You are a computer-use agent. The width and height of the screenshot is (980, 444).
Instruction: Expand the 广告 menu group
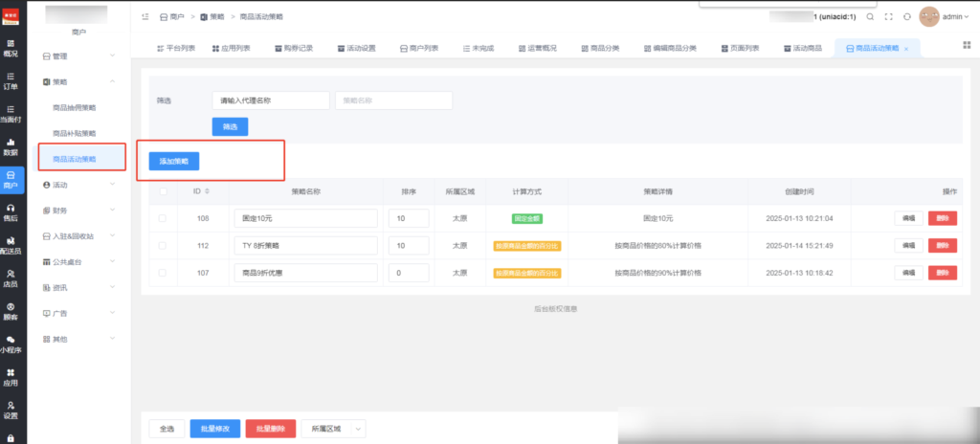[78, 313]
